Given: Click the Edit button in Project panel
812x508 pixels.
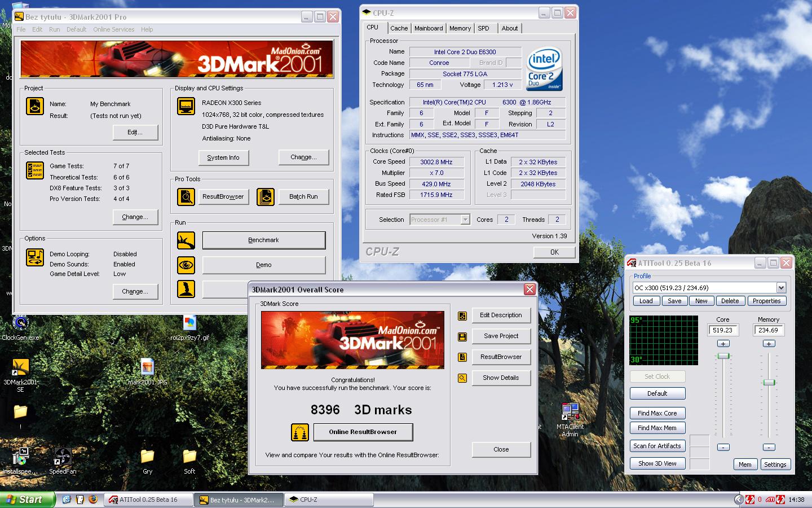Looking at the screenshot, I should 135,133.
